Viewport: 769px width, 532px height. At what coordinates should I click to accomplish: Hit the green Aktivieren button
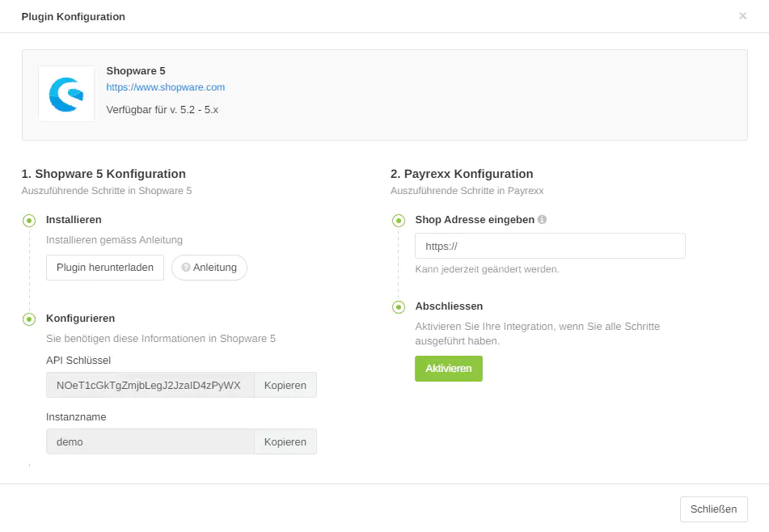(x=448, y=369)
